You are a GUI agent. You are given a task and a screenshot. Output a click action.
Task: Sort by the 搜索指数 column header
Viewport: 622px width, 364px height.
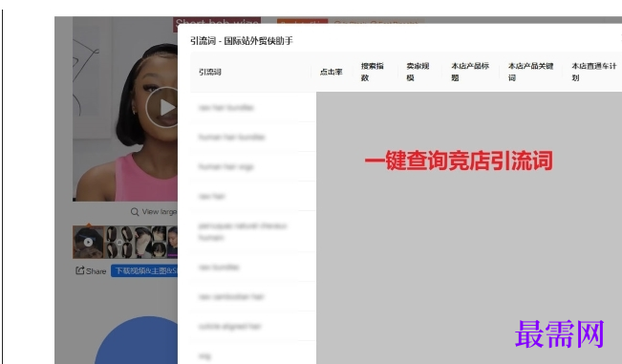[372, 72]
